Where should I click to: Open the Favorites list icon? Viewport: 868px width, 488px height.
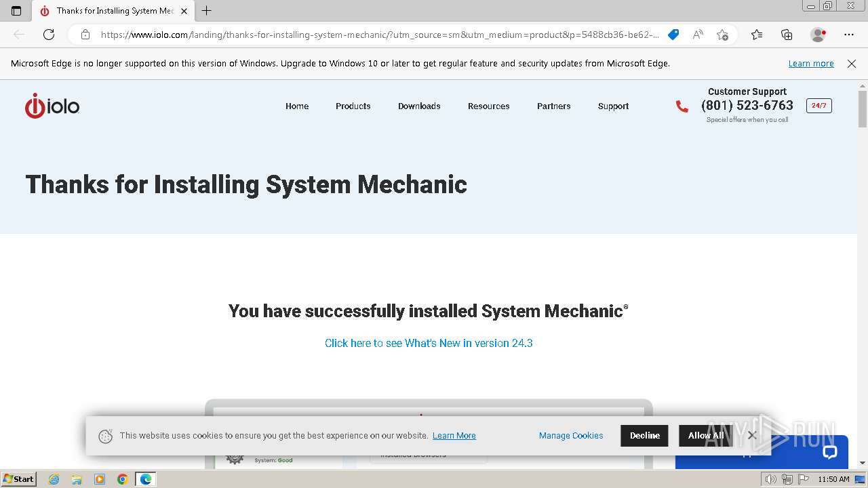[x=757, y=35]
